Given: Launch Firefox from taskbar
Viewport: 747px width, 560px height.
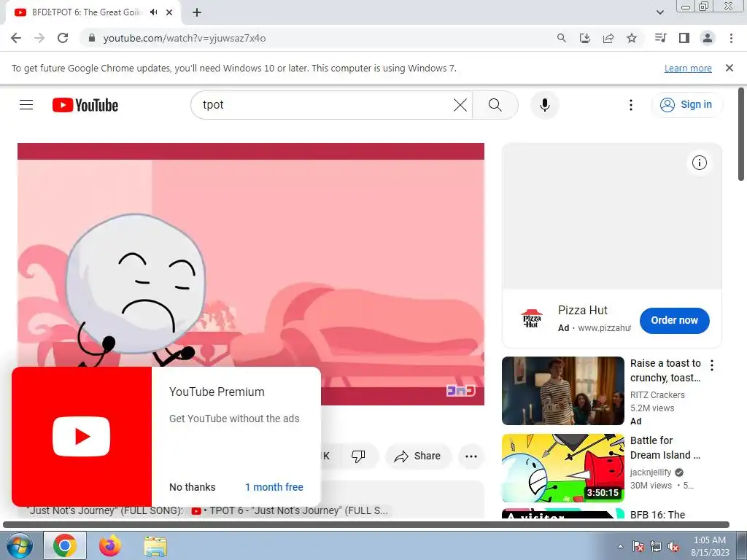Looking at the screenshot, I should point(110,545).
